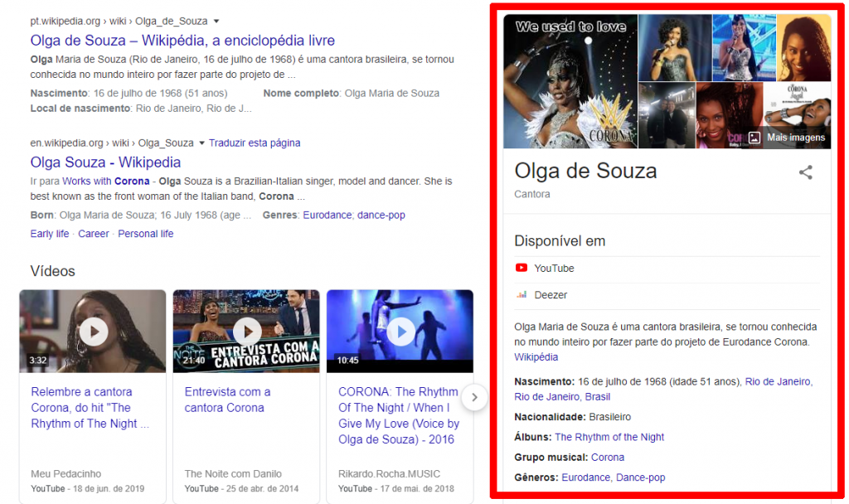Open Relembre a cantora Corona video title
The width and height of the screenshot is (849, 504).
coord(90,408)
